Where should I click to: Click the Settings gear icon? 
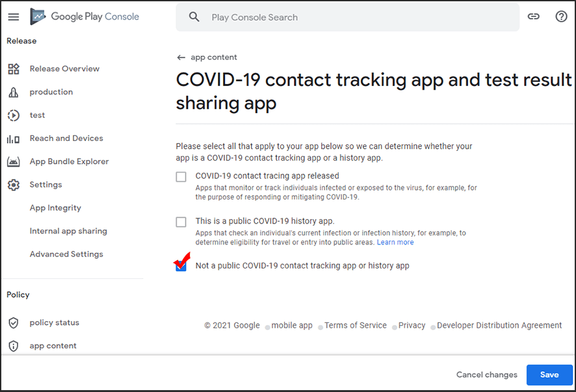tap(13, 185)
